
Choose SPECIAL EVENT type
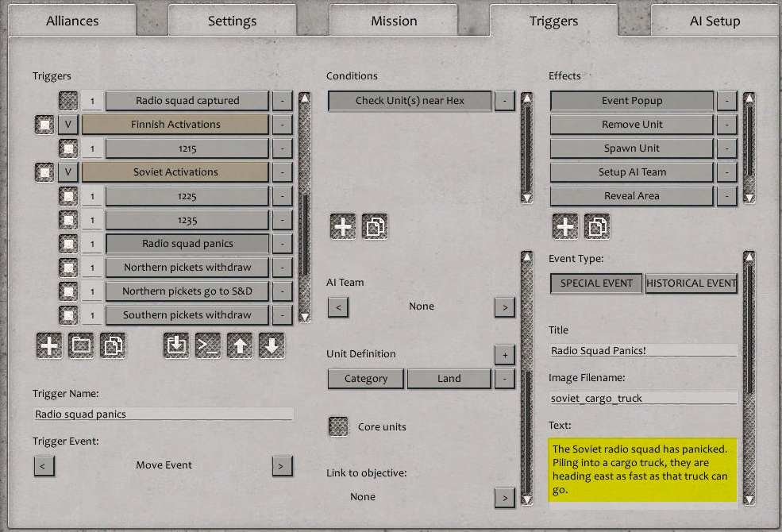[x=596, y=283]
